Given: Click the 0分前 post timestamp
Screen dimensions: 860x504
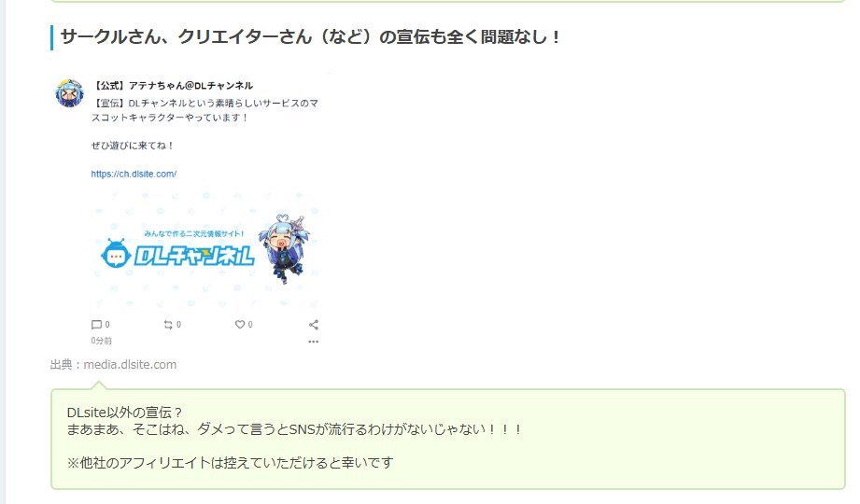Looking at the screenshot, I should coord(102,341).
